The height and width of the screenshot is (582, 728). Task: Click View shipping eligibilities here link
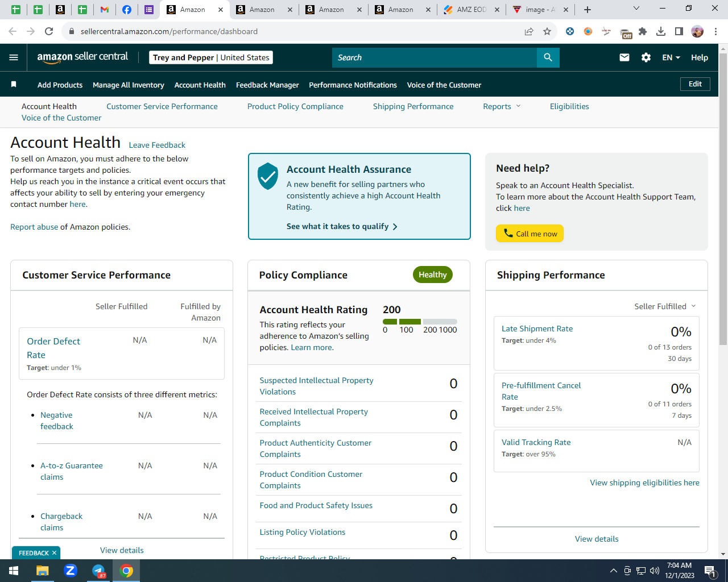click(645, 483)
